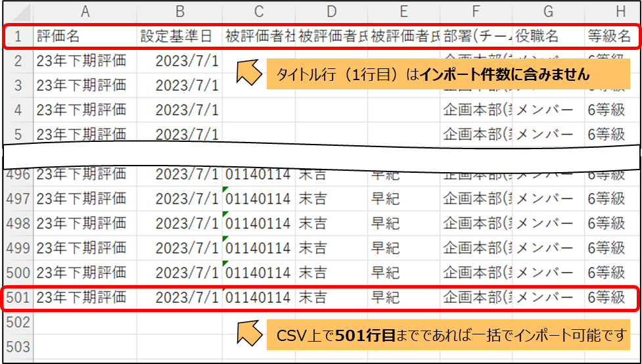Click the 役職名 header cell
The image size is (642, 364).
pos(548,36)
